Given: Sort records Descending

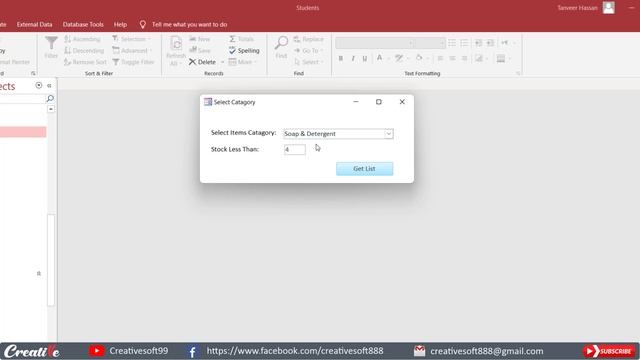Looking at the screenshot, I should coord(84,51).
